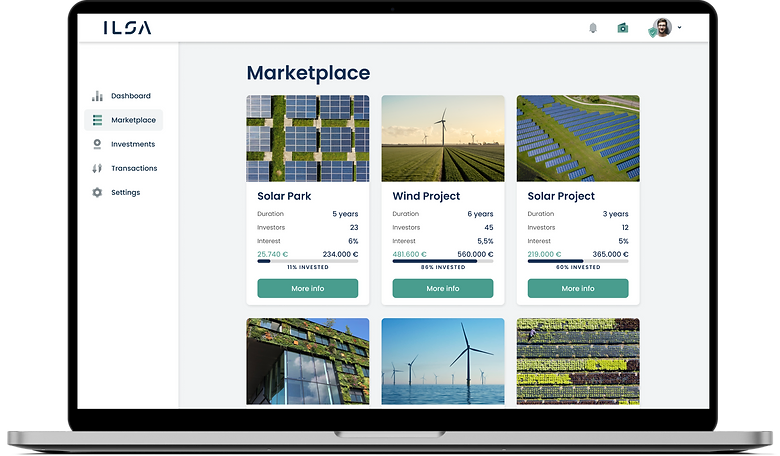Click the ILSA logo
Image resolution: width=780 pixels, height=456 pixels.
[127, 28]
